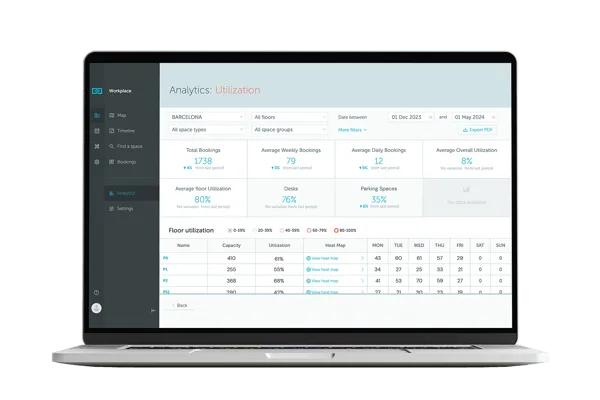Expand the P0 heat map row chevron
This screenshot has width=600, height=400.
(362, 258)
